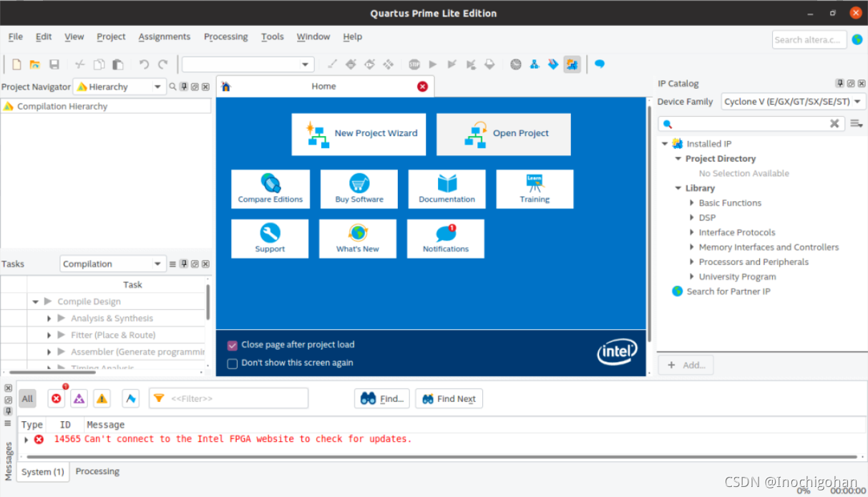
Task: Click the Add... button in IP Catalog
Action: 686,365
